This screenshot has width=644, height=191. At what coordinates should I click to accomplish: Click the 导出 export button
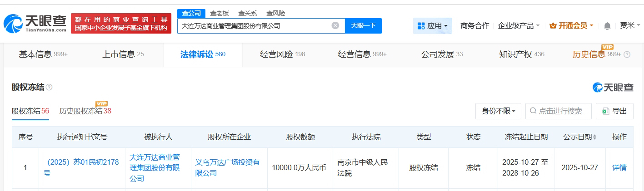(x=614, y=111)
